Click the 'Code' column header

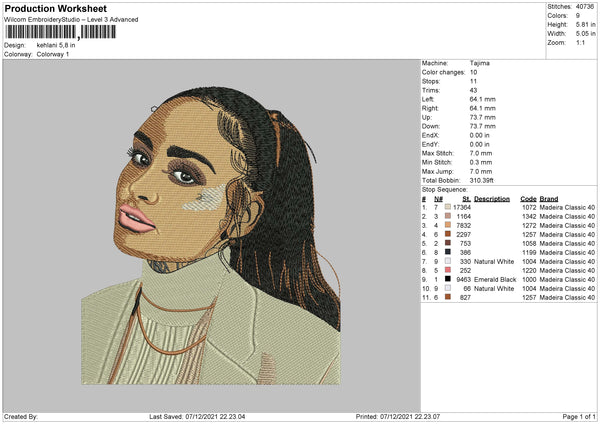[x=528, y=199]
